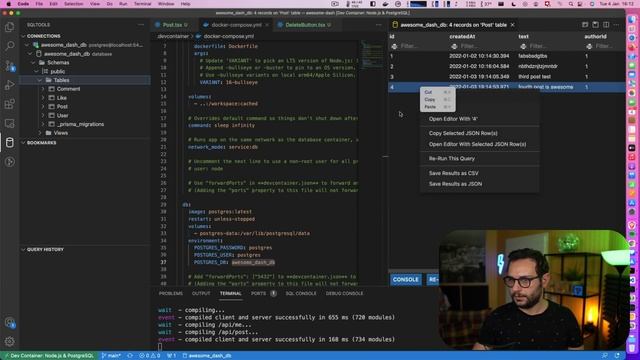Expand the Post table node
The height and width of the screenshot is (360, 640).
pos(43,107)
